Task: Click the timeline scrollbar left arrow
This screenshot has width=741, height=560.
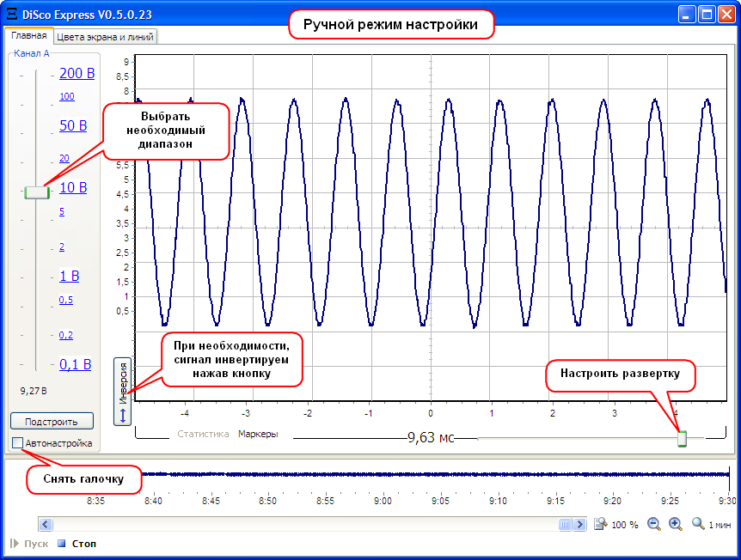Action: pyautogui.click(x=46, y=524)
